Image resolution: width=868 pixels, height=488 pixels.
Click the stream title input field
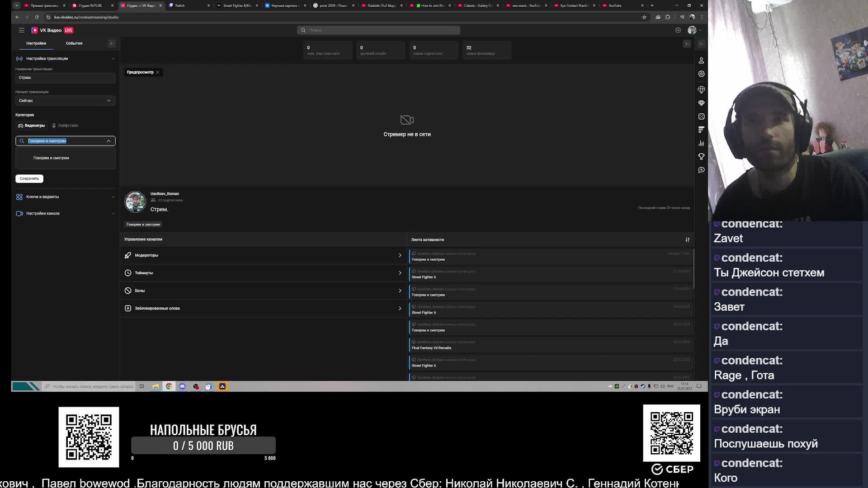[x=65, y=78]
